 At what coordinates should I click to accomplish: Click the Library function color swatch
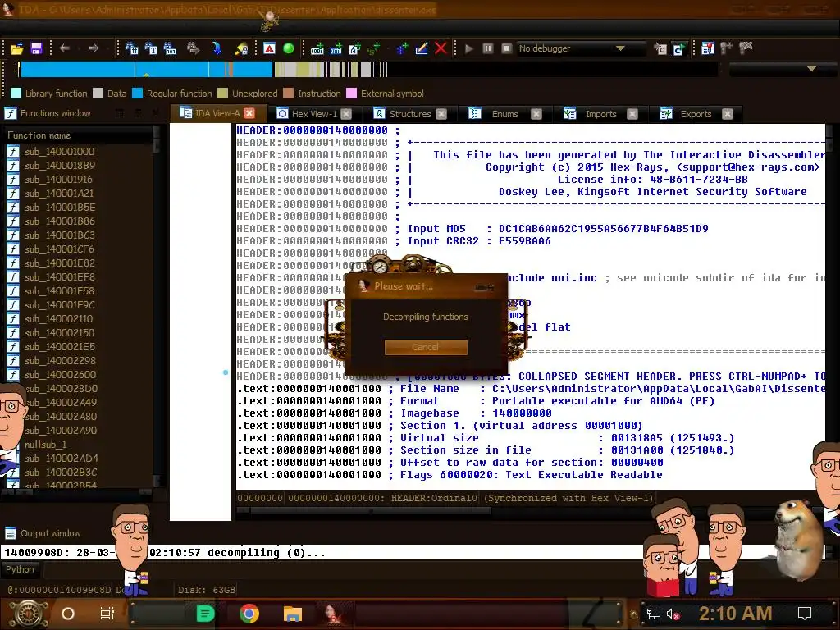(16, 94)
